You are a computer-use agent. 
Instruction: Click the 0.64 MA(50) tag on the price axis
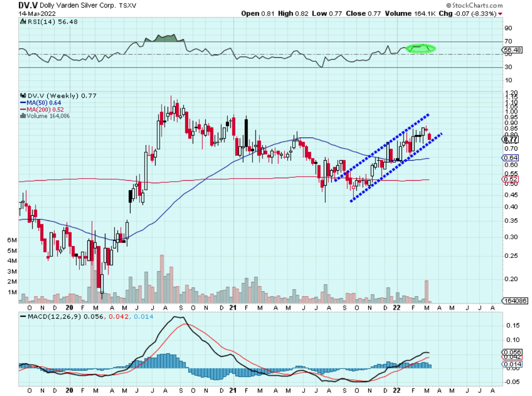tap(510, 158)
